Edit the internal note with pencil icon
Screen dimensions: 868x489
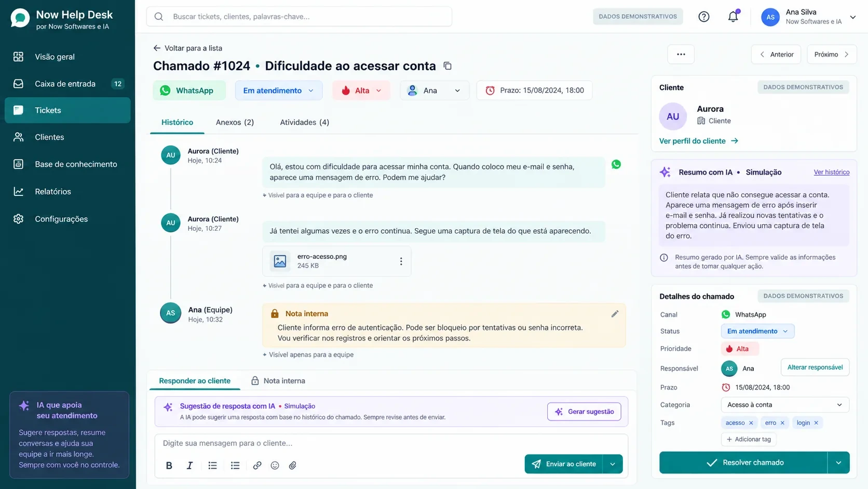615,314
